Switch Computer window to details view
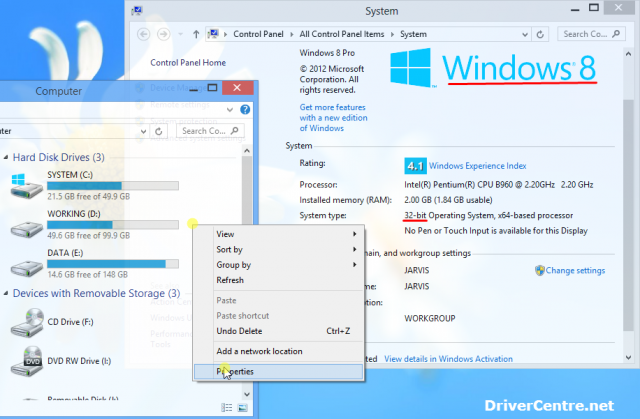Viewport: 640px width, 419px height. pyautogui.click(x=227, y=408)
